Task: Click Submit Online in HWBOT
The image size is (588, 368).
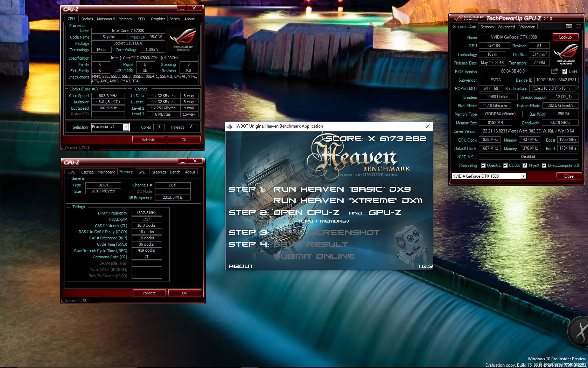Action: click(x=314, y=256)
